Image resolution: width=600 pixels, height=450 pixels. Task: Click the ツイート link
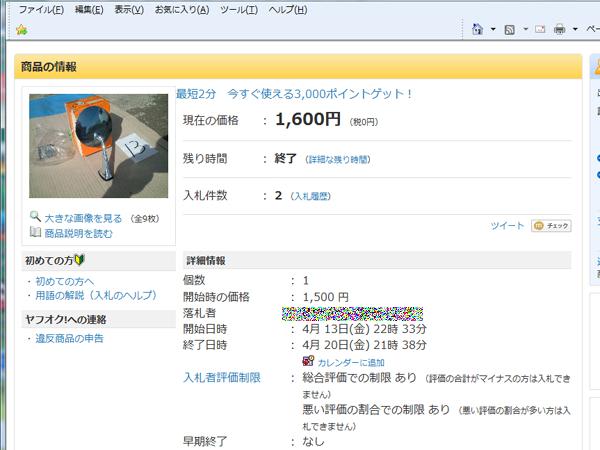507,226
